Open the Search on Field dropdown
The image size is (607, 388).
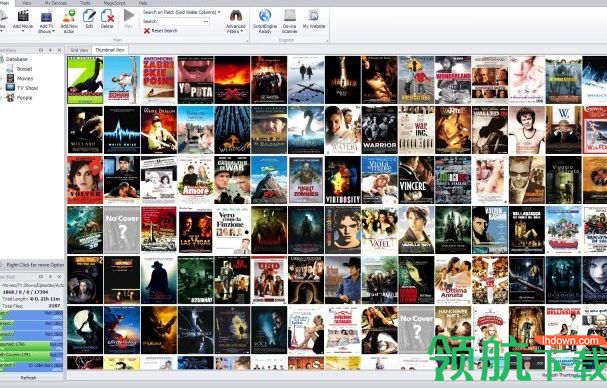tap(181, 12)
